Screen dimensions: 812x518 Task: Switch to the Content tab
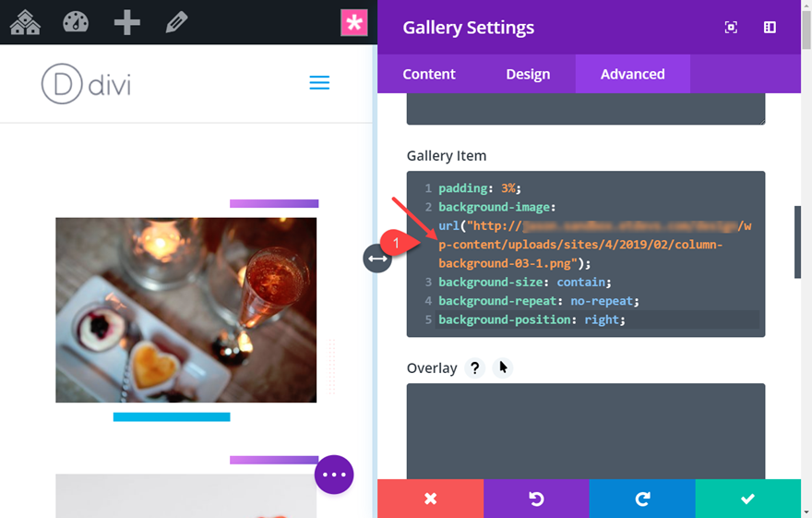[x=429, y=74]
